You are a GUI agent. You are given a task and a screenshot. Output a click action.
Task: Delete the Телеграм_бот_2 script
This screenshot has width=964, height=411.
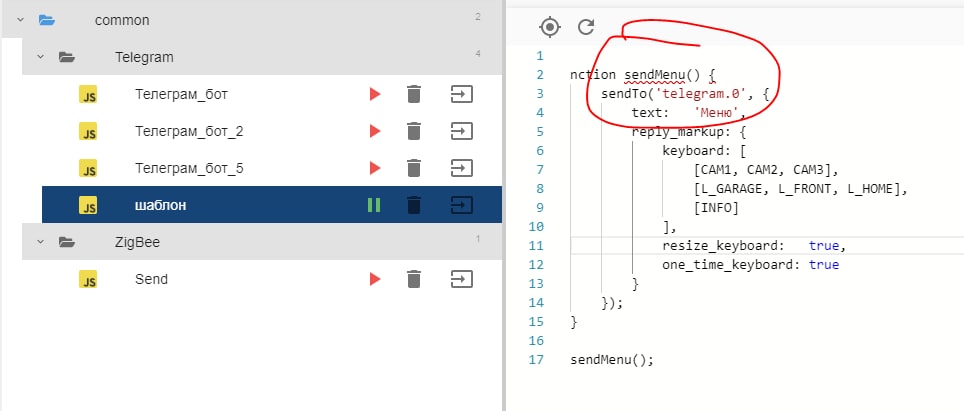[414, 131]
